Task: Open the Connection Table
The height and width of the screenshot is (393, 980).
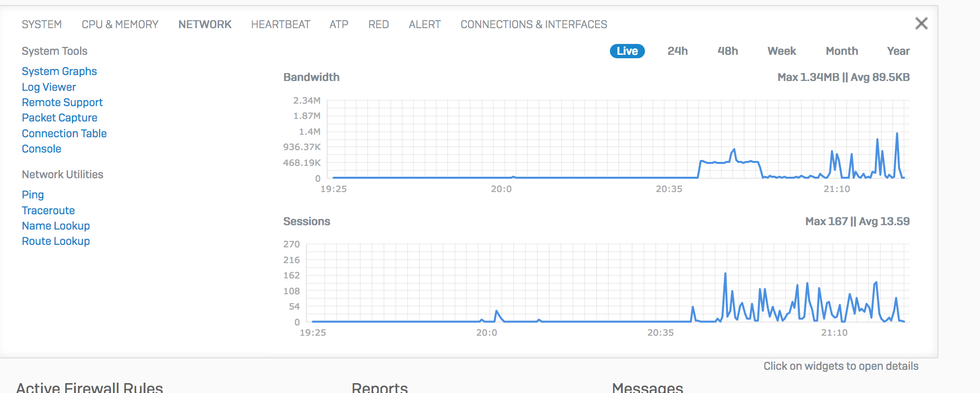Action: pos(64,133)
